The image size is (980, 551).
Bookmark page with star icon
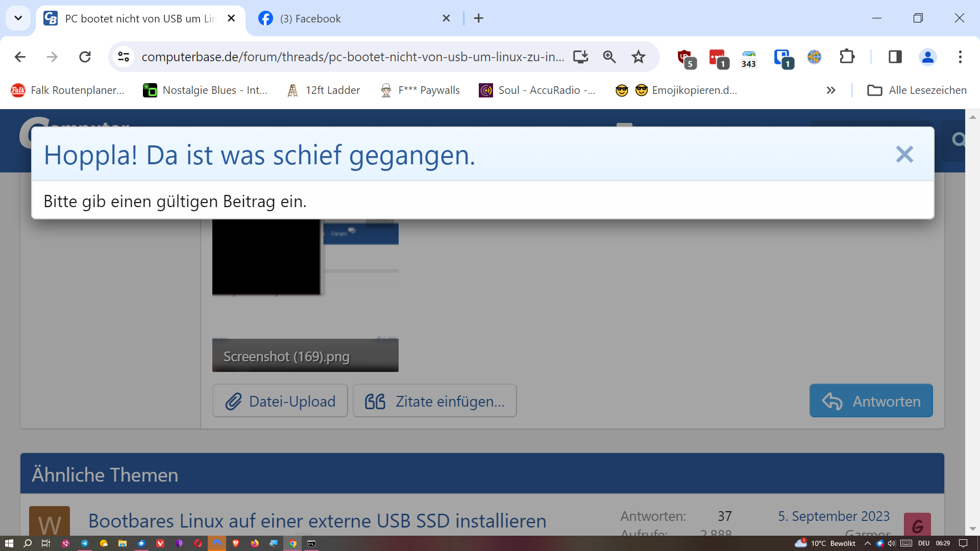click(639, 57)
